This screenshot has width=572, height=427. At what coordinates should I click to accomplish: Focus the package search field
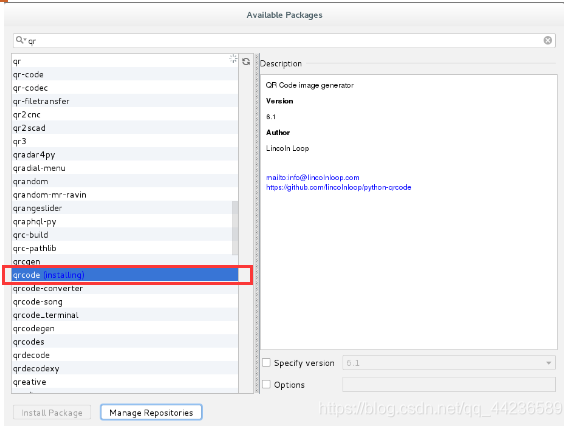coord(285,40)
